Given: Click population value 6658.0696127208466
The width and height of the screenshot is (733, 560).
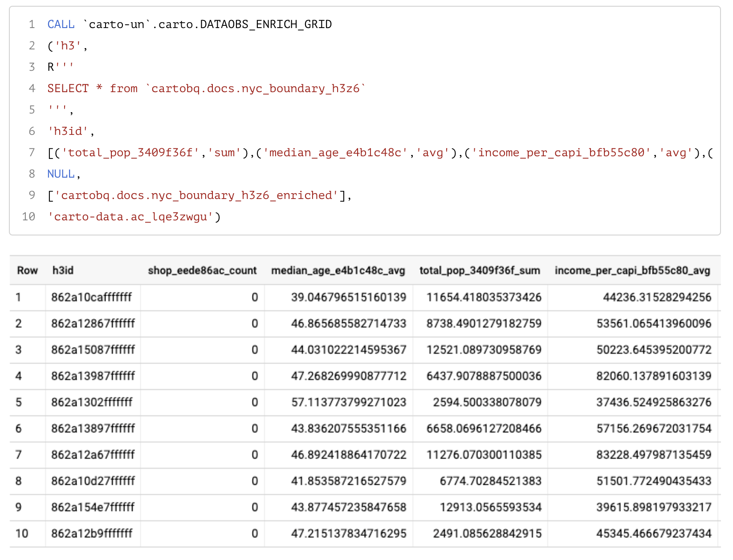Looking at the screenshot, I should [484, 428].
